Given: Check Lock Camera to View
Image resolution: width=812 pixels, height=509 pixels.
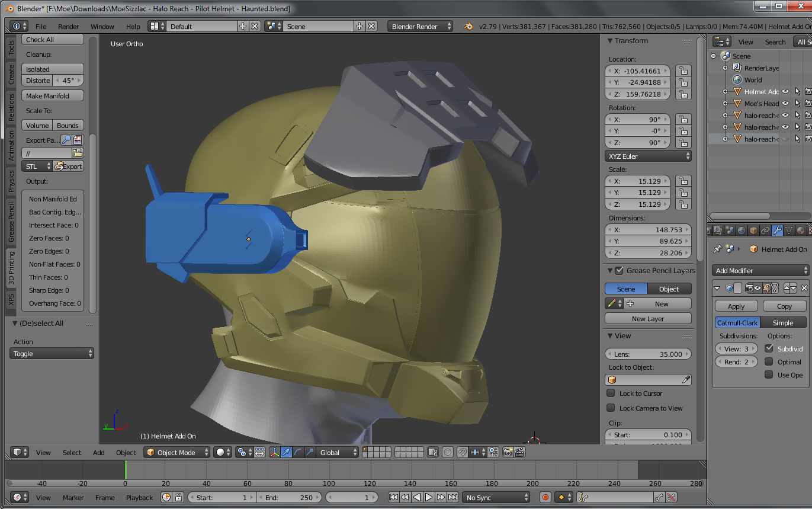Looking at the screenshot, I should click(611, 408).
